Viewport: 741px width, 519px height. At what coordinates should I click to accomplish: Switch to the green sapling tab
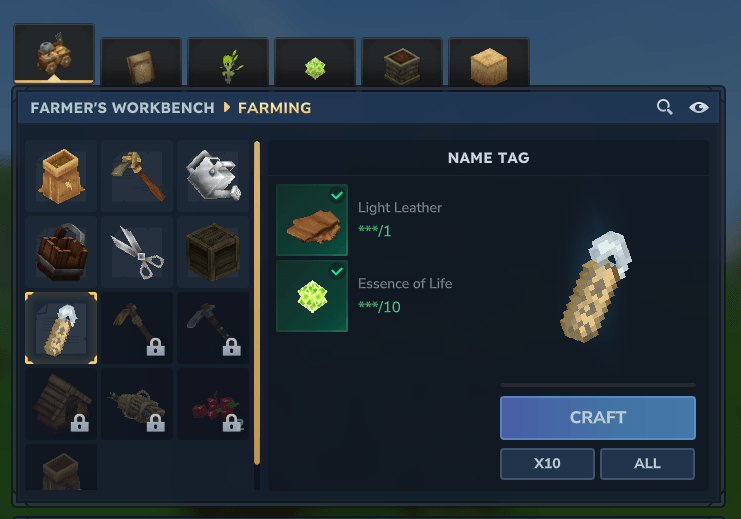click(x=228, y=62)
